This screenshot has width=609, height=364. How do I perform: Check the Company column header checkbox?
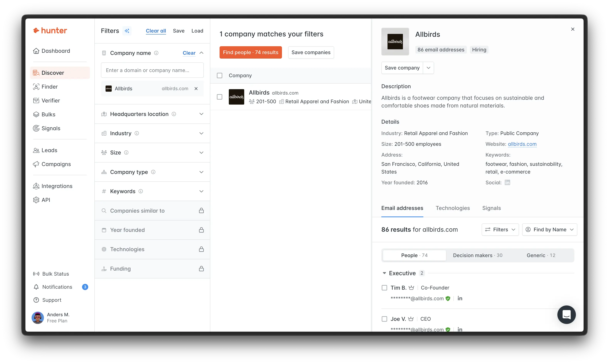220,75
